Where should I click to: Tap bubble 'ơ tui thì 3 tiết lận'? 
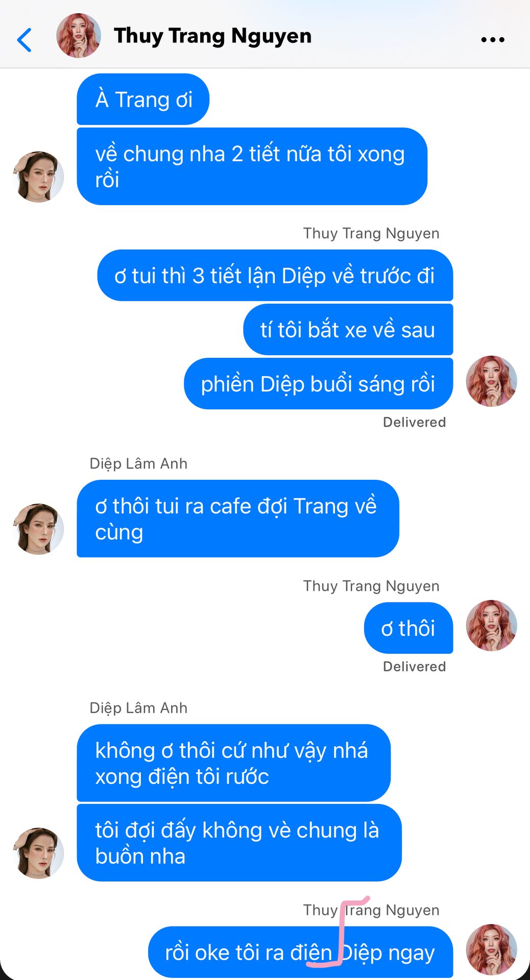275,275
